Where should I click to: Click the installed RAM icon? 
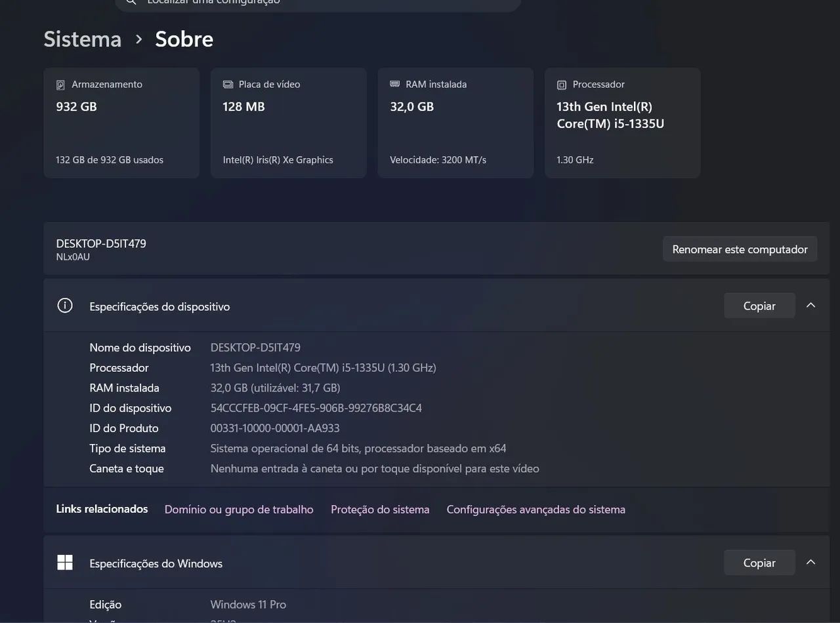(x=395, y=84)
